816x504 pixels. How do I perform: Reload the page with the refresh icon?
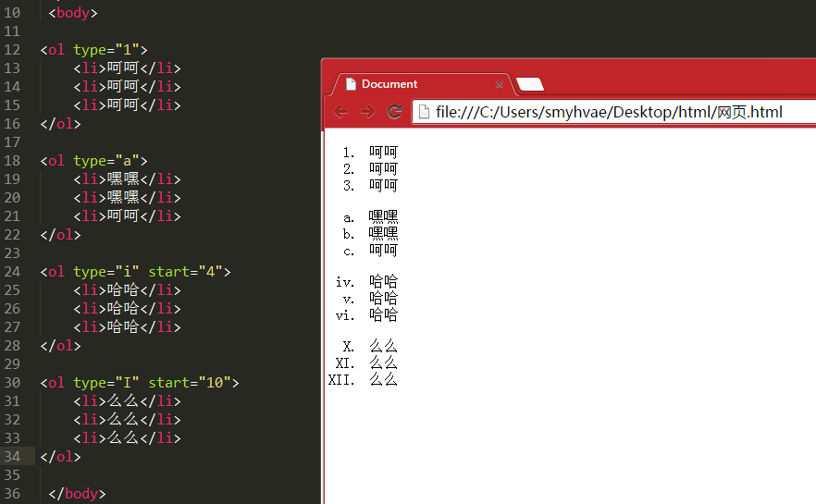[x=394, y=112]
